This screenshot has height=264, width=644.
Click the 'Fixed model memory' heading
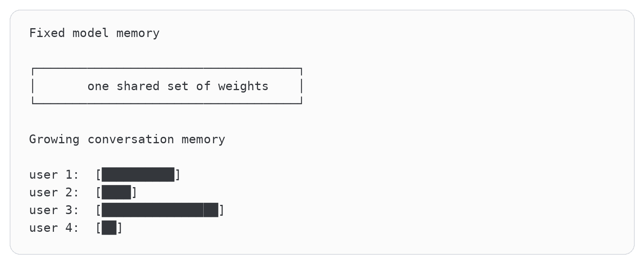tap(94, 33)
